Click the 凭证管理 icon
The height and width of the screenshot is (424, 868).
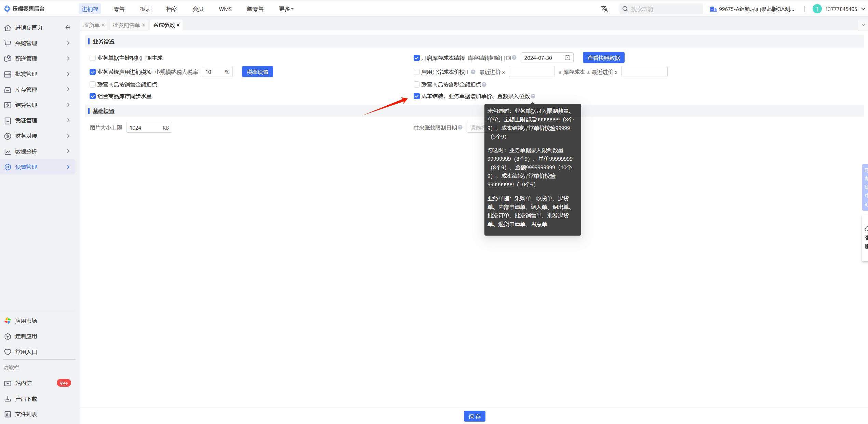8,120
